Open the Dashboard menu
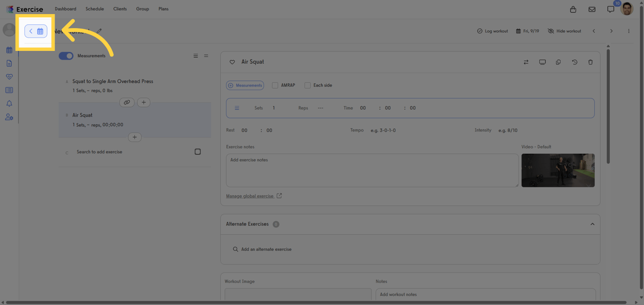Image resolution: width=644 pixels, height=305 pixels. pyautogui.click(x=66, y=9)
